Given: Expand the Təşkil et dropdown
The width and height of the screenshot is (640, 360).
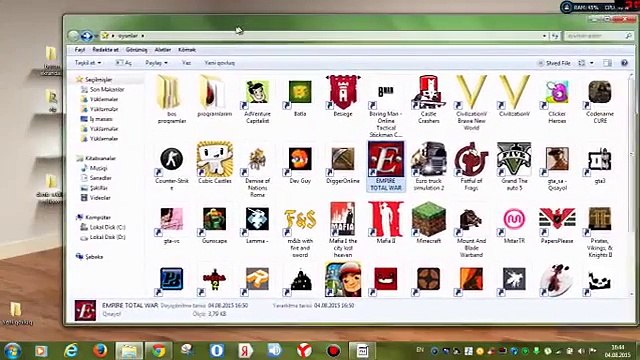Looking at the screenshot, I should [x=88, y=63].
